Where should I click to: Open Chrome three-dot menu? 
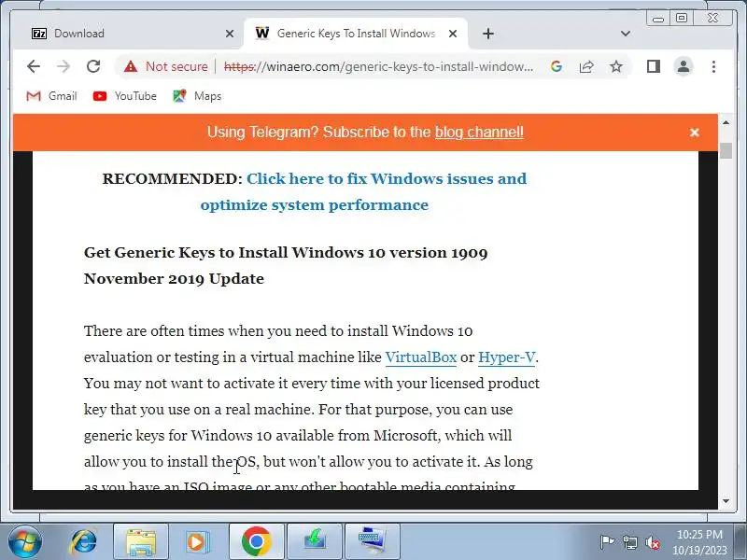[x=713, y=66]
